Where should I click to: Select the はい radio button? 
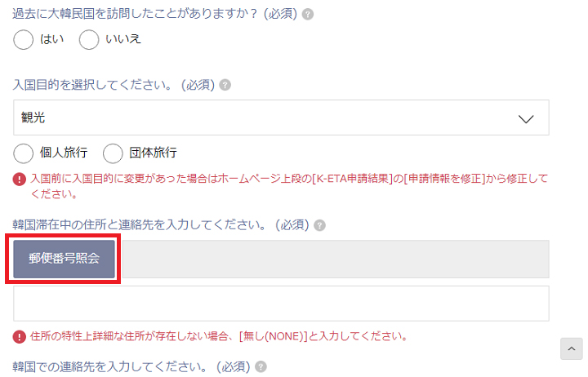pyautogui.click(x=23, y=40)
